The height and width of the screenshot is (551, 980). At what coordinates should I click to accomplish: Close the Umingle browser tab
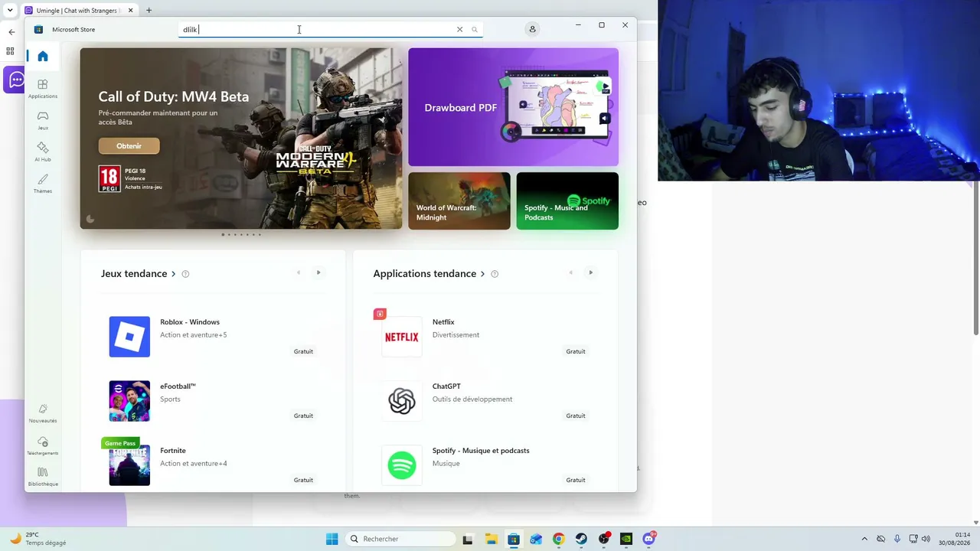pos(131,10)
